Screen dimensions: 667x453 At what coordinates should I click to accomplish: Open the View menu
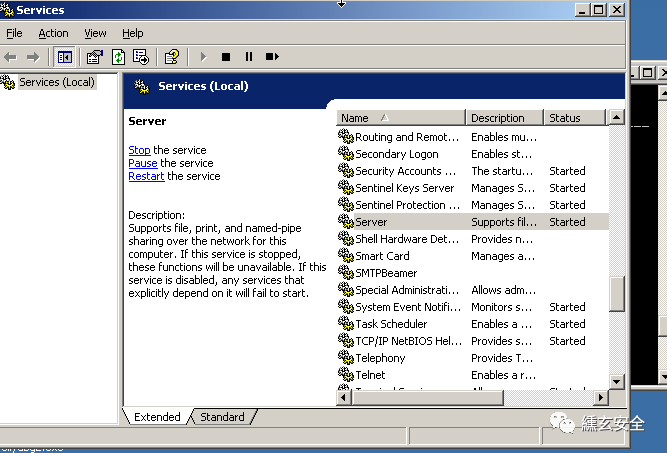95,33
